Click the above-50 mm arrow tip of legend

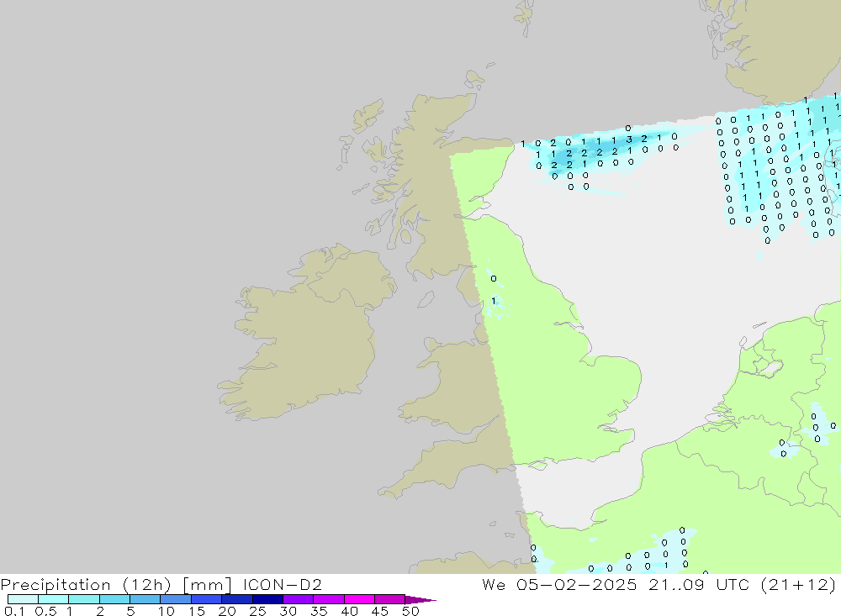[420, 600]
